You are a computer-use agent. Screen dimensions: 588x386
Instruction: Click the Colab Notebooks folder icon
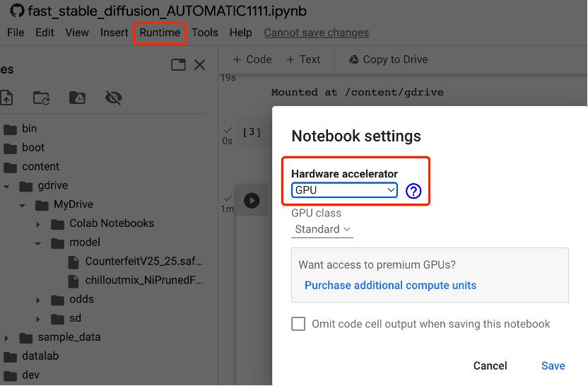pyautogui.click(x=57, y=224)
